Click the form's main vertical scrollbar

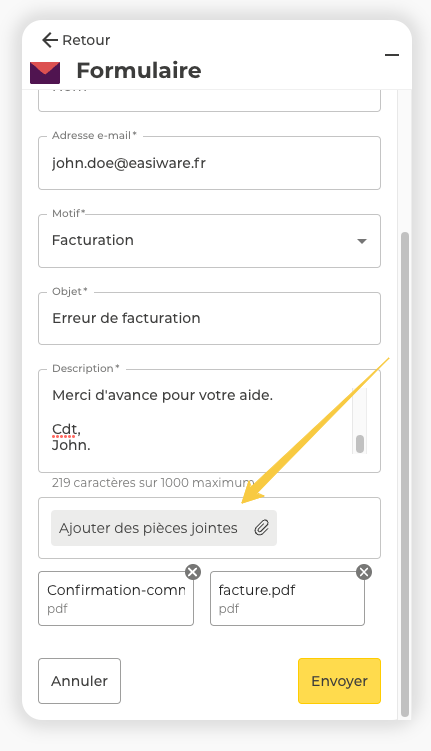[405, 474]
